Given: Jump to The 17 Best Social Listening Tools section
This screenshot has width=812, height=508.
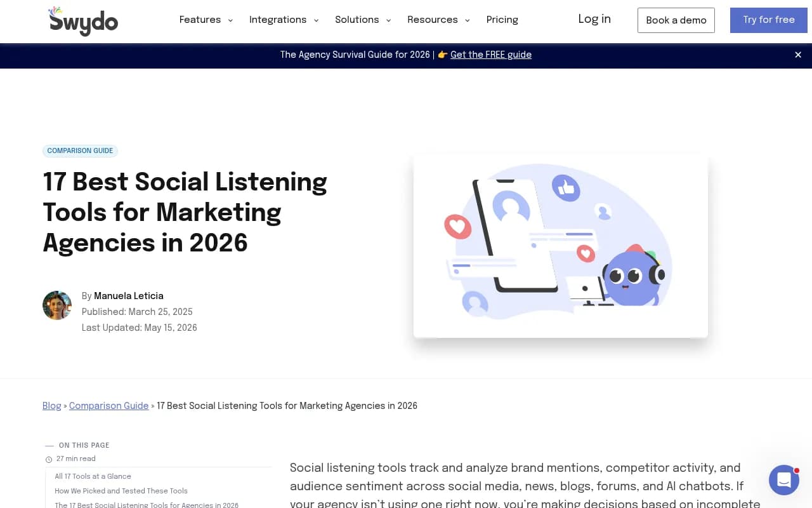Looking at the screenshot, I should pyautogui.click(x=147, y=505).
